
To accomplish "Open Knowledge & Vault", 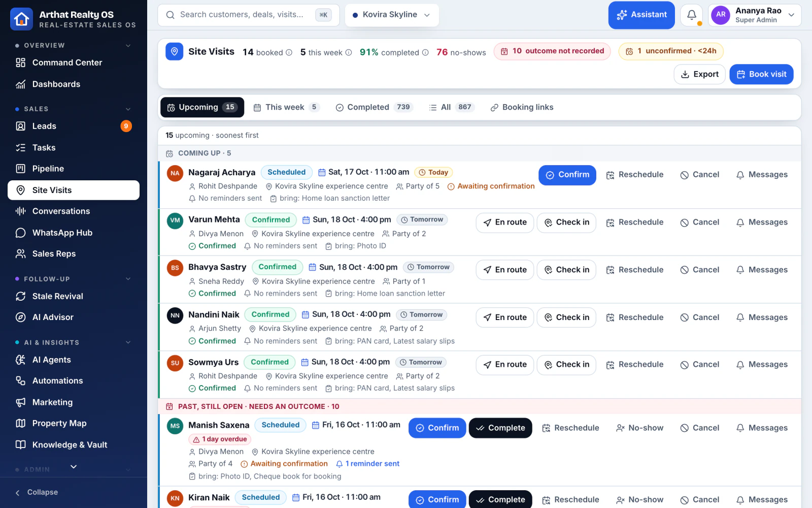I will 74,444.
